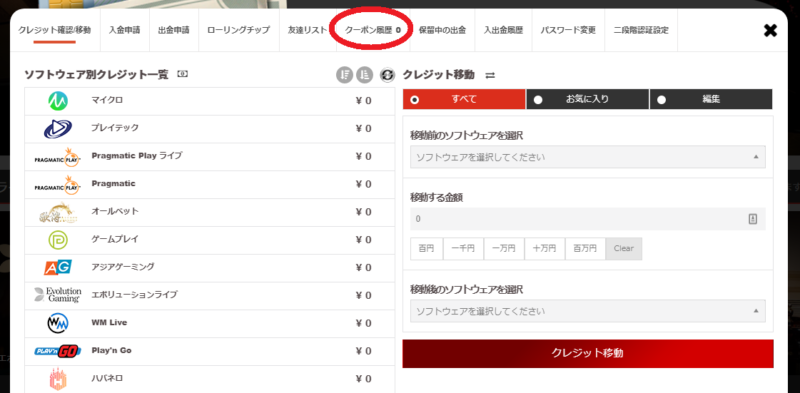This screenshot has width=800, height=393.
Task: Open the クーポン履歴 tab
Action: click(x=373, y=30)
